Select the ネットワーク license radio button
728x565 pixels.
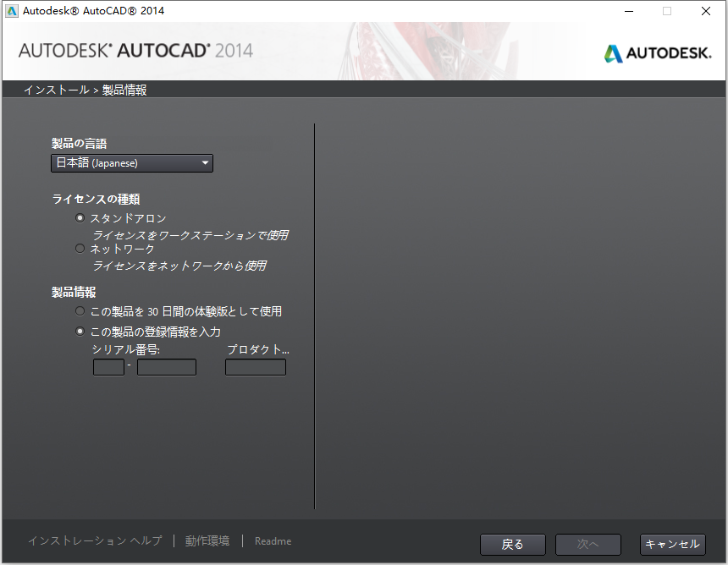80,249
